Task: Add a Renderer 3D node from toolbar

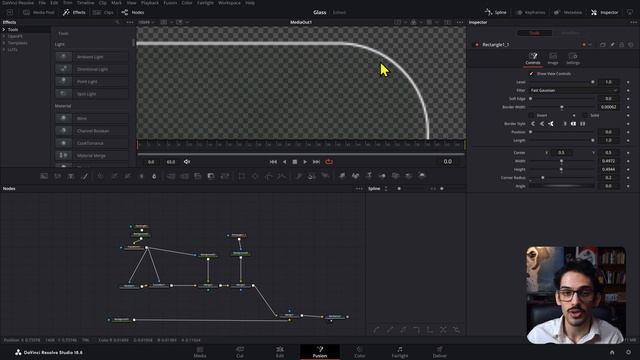Action: point(422,176)
